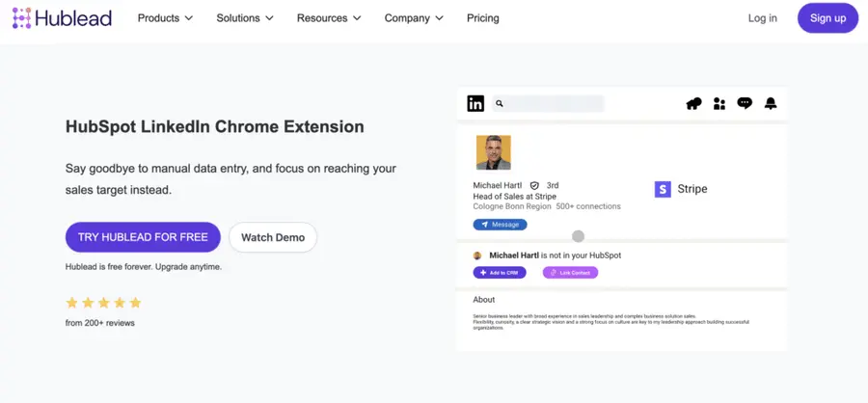Click TRY HUBLEAD FOR FREE button
868x403 pixels.
143,237
